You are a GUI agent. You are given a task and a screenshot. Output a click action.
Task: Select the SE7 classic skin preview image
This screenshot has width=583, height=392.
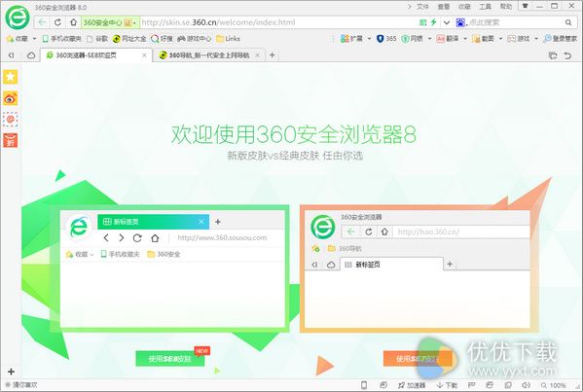tap(419, 268)
